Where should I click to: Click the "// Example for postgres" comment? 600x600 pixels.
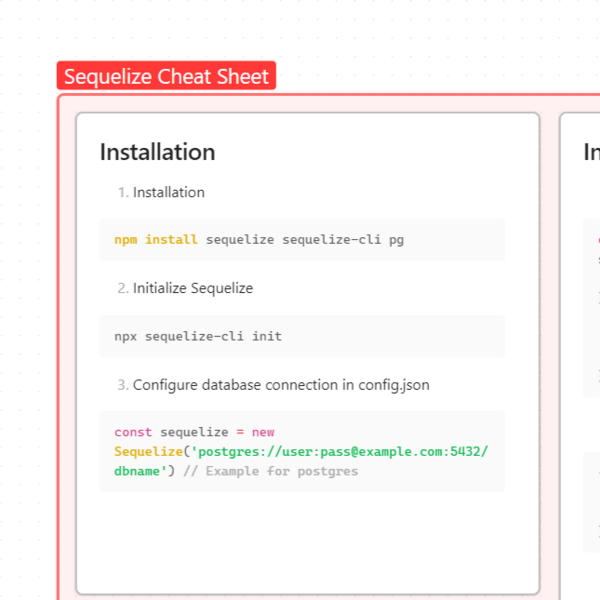pyautogui.click(x=282, y=471)
